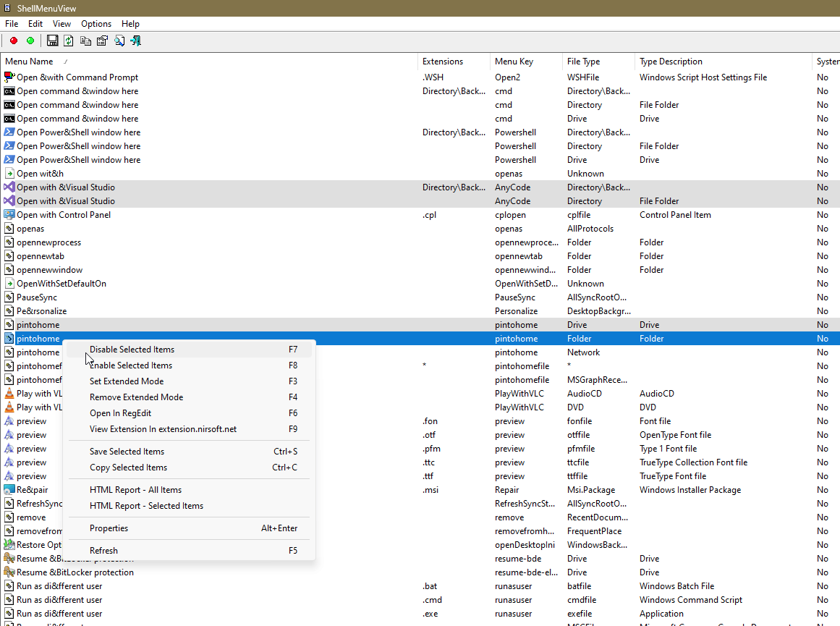Click the font preview icon in .ttf row
840x626 pixels.
(9, 476)
